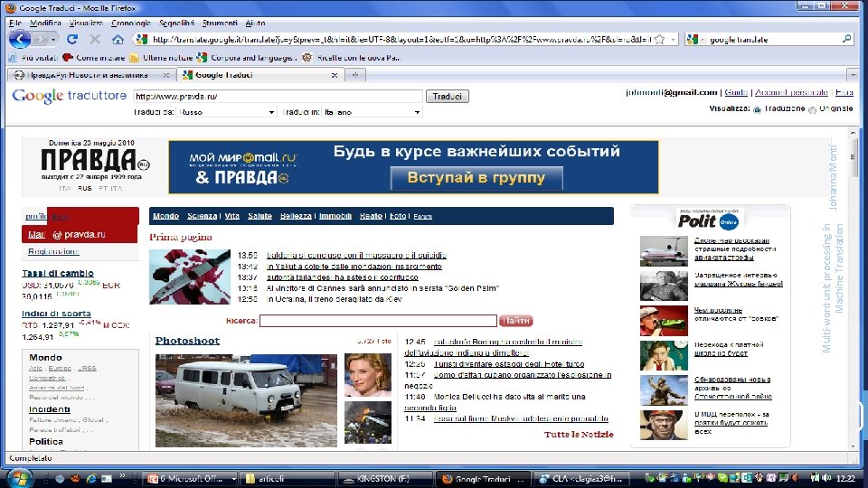Image resolution: width=868 pixels, height=488 pixels.
Task: Click the Firefox address bar
Action: [x=401, y=39]
